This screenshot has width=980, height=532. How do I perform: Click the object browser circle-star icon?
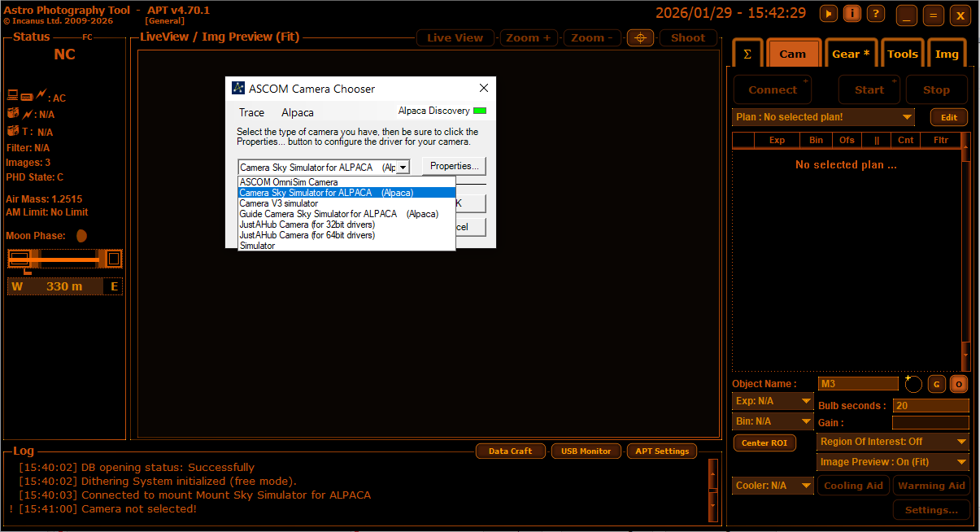point(913,384)
